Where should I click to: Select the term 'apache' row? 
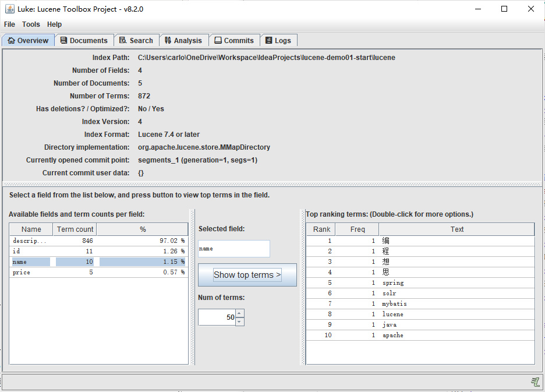tap(420, 335)
